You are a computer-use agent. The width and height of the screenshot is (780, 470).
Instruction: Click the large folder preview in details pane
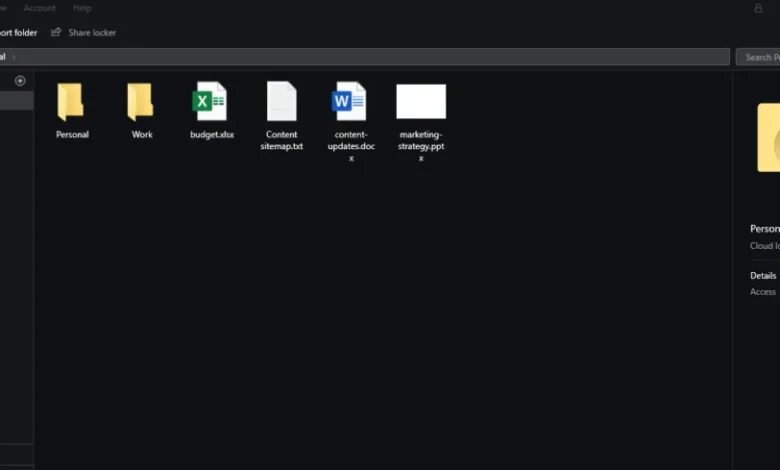click(x=769, y=138)
